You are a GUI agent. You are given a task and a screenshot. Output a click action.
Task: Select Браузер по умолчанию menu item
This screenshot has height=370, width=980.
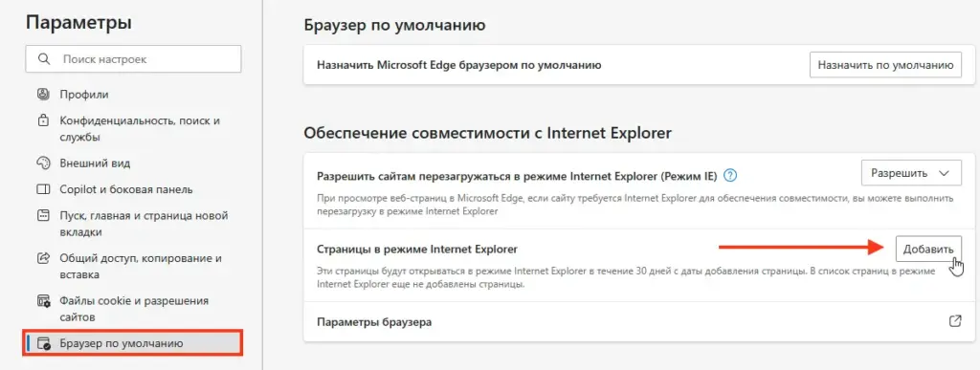pyautogui.click(x=134, y=343)
